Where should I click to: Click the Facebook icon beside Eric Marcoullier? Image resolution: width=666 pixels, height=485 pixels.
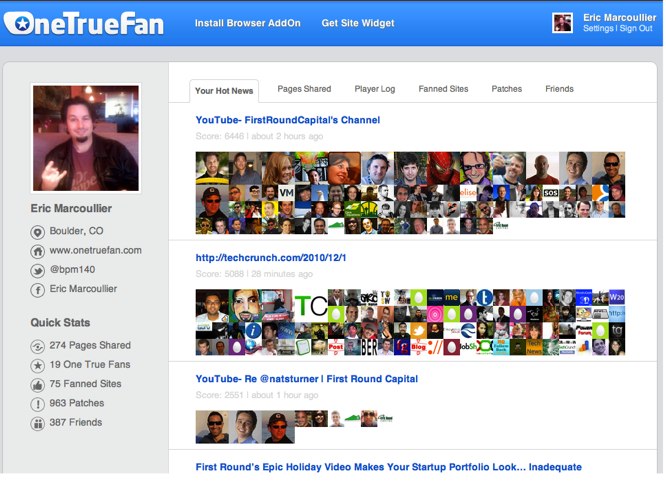37,290
